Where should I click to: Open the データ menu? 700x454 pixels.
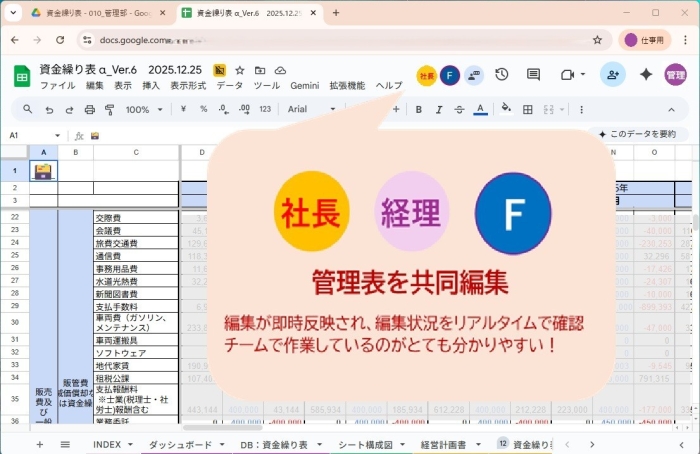point(229,86)
